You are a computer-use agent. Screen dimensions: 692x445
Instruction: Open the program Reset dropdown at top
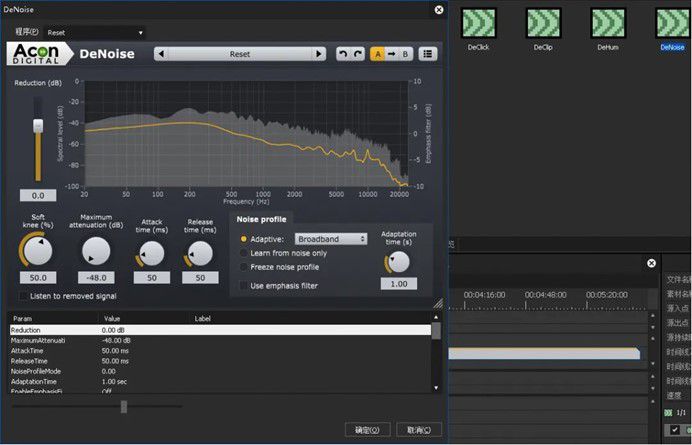(95, 32)
